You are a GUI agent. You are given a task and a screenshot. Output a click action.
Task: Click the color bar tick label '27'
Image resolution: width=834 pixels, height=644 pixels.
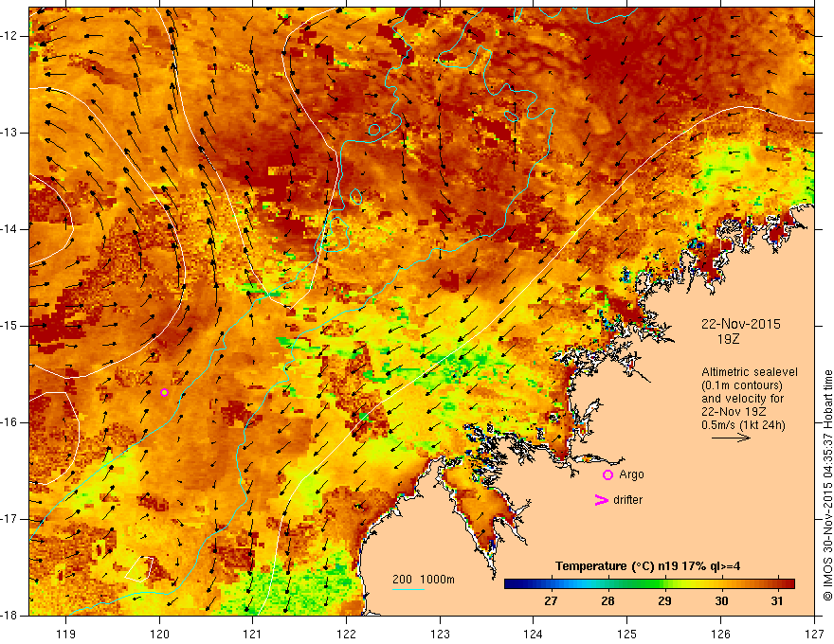click(551, 601)
